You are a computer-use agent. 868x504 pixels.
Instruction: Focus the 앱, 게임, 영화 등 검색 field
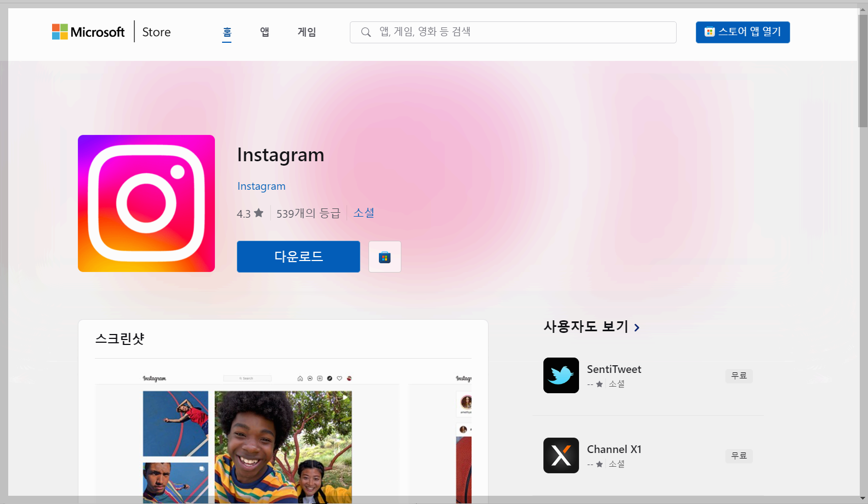point(513,32)
